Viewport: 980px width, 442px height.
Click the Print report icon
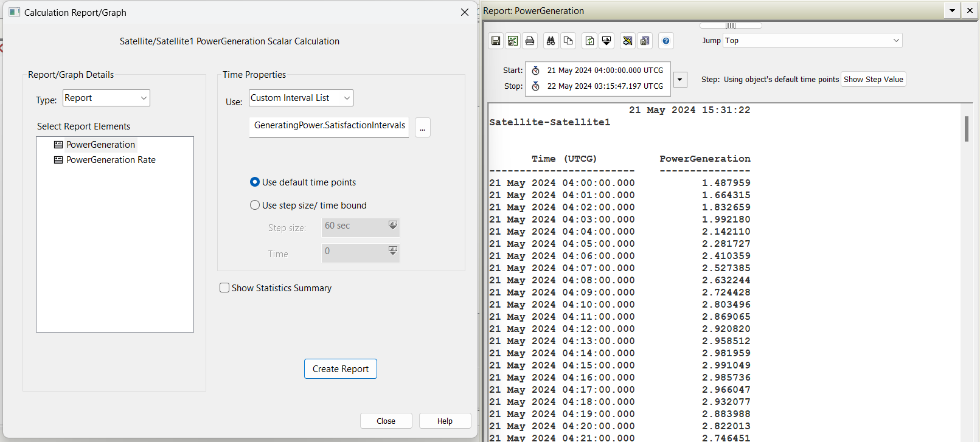(x=530, y=41)
